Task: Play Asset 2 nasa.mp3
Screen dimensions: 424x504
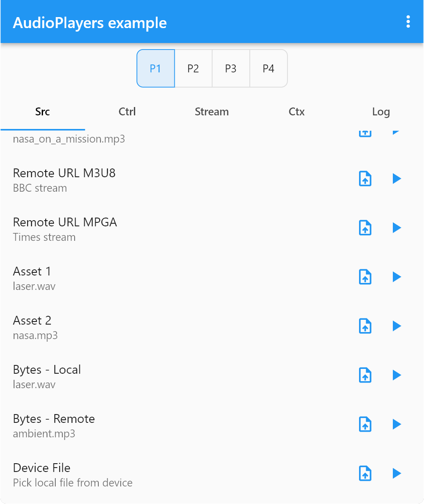Action: (396, 326)
